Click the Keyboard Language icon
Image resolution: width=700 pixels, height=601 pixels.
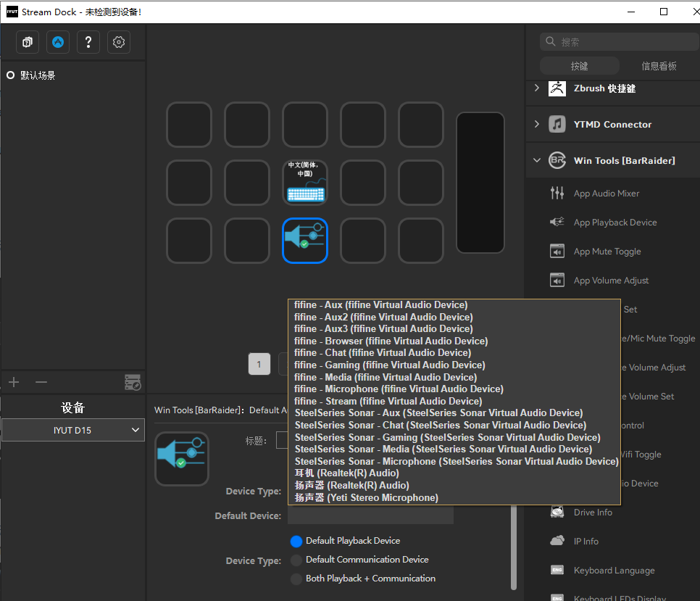(x=557, y=570)
